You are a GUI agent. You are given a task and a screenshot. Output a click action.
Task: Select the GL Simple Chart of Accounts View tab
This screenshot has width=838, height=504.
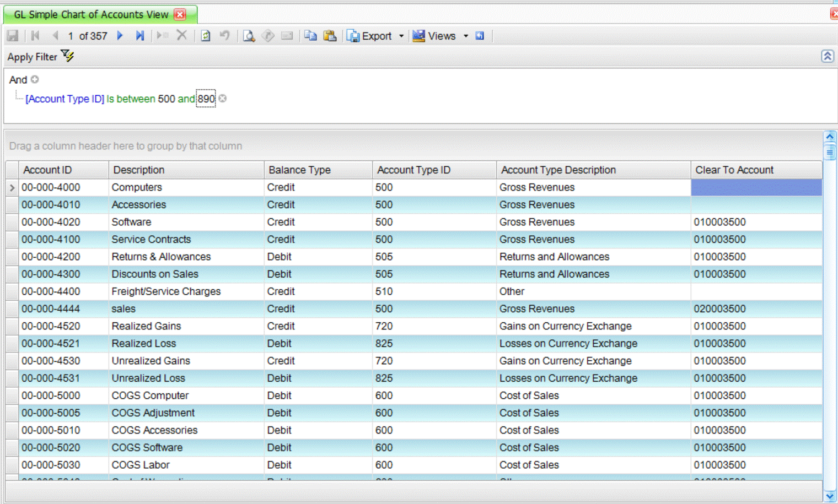coord(91,15)
